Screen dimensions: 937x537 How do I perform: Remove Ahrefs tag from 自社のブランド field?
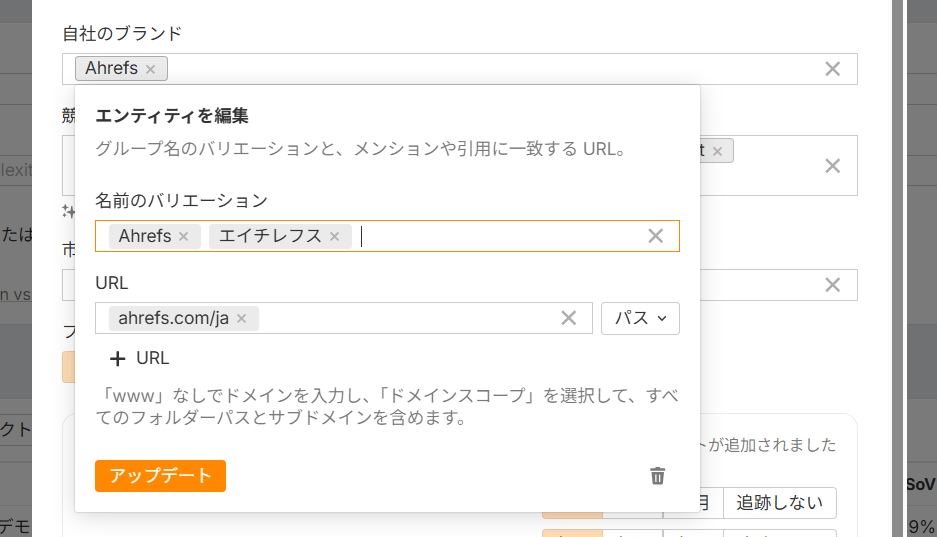pos(150,69)
